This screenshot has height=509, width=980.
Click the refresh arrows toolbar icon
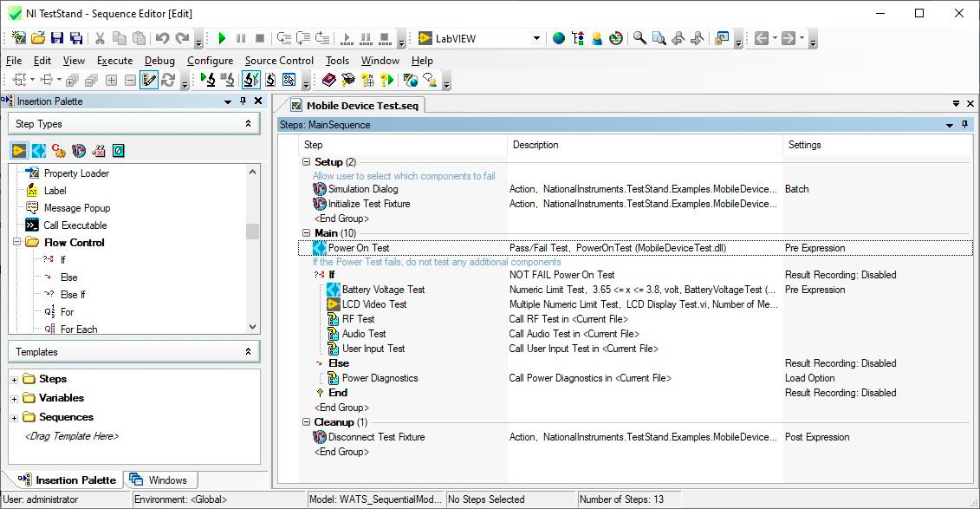point(168,80)
